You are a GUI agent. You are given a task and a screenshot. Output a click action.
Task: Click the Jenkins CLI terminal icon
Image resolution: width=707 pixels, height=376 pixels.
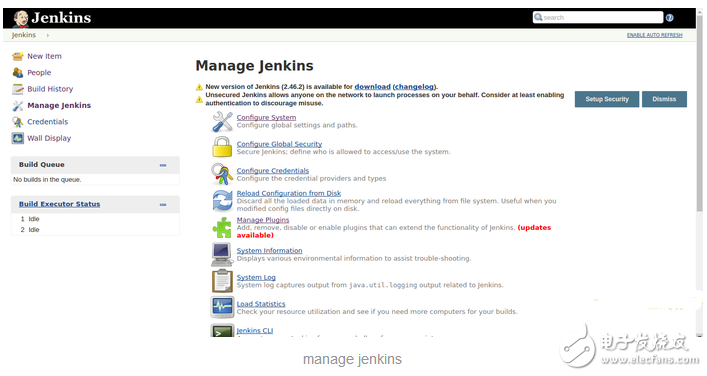(x=222, y=331)
